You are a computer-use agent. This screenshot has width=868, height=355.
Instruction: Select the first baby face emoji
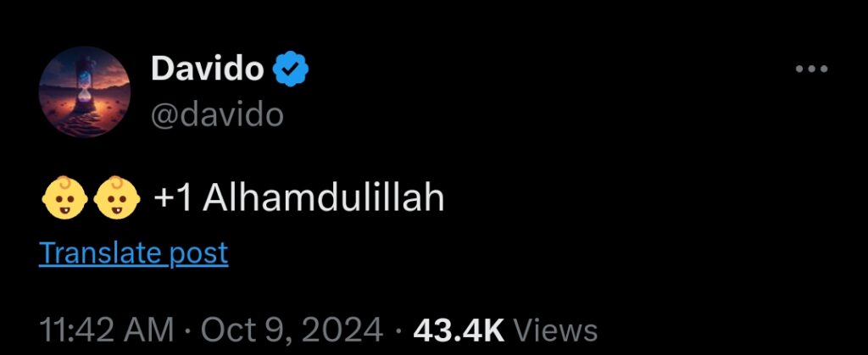click(64, 197)
